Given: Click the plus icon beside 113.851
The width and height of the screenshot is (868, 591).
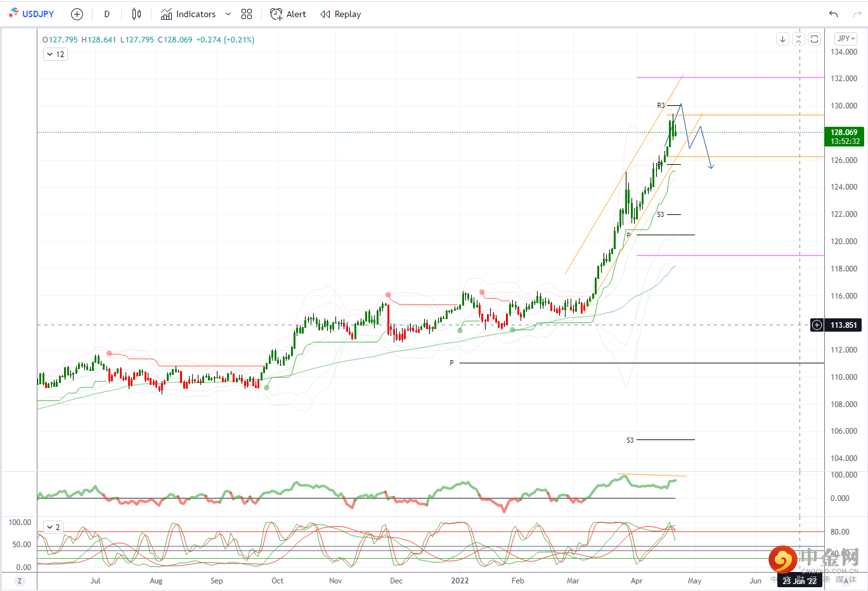Looking at the screenshot, I should (817, 325).
